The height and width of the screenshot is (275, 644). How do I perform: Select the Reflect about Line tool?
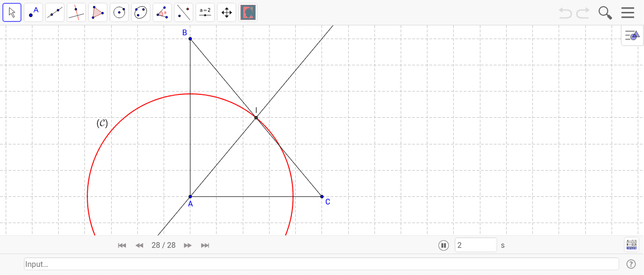point(184,12)
